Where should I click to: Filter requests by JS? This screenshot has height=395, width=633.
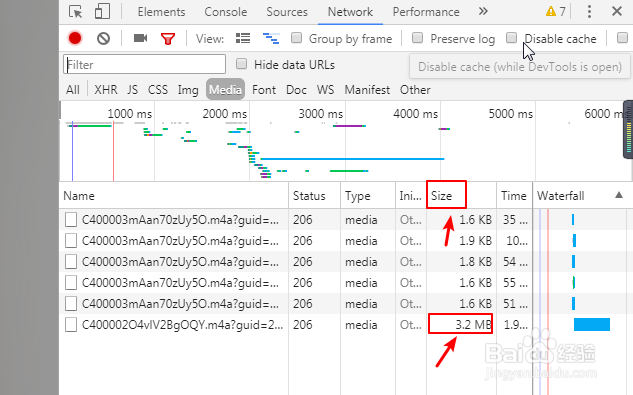(132, 90)
